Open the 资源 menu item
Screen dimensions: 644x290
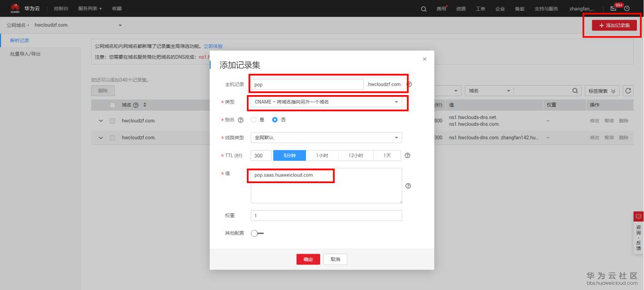461,8
